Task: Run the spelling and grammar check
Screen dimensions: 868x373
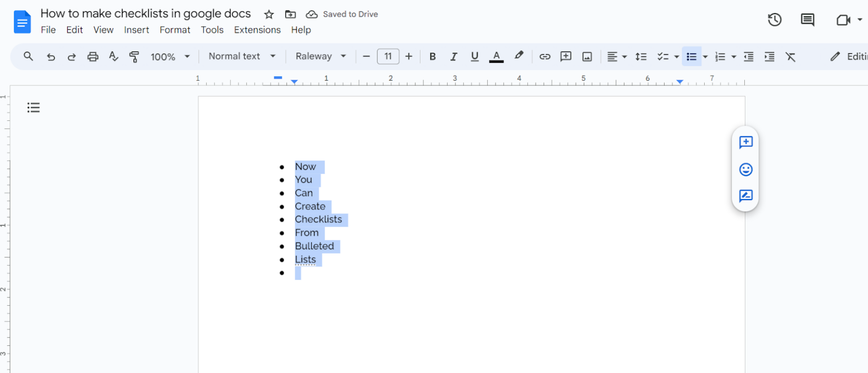Action: click(x=114, y=57)
